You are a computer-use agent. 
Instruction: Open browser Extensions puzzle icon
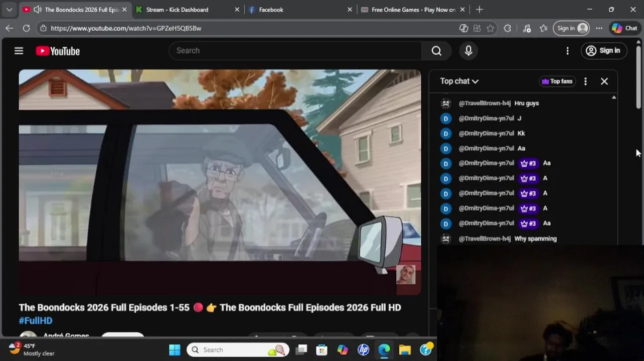[x=508, y=28]
